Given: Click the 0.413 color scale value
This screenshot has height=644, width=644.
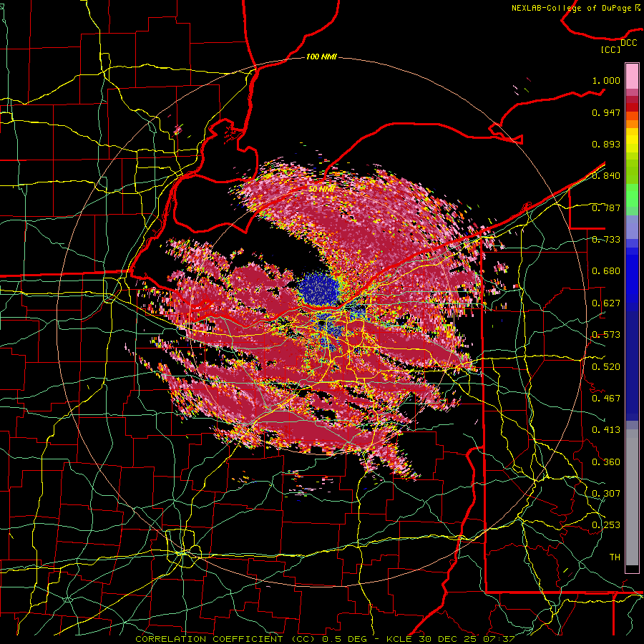Looking at the screenshot, I should tap(606, 430).
